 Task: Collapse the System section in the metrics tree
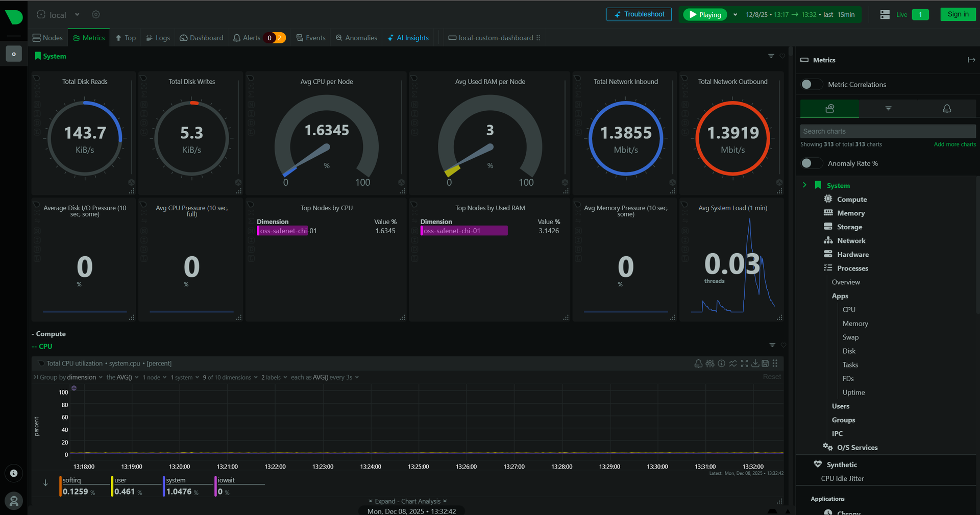[805, 185]
